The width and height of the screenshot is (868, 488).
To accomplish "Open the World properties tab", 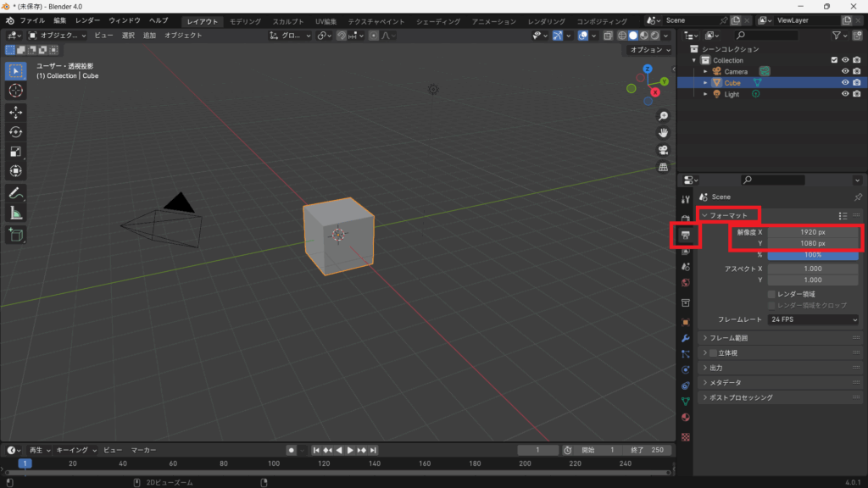I will [x=685, y=283].
